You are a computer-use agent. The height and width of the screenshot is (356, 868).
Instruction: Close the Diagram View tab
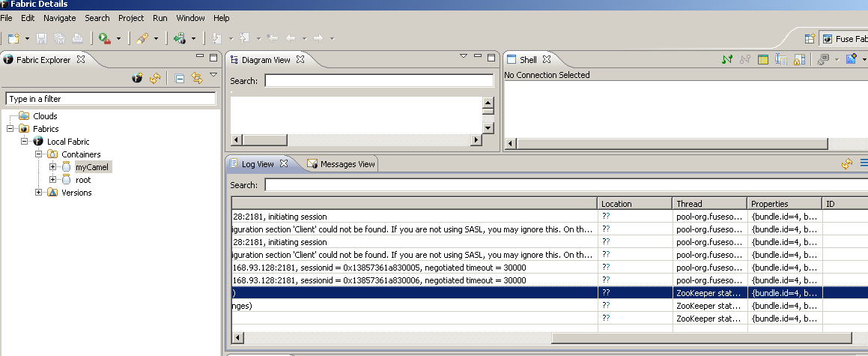pyautogui.click(x=300, y=59)
